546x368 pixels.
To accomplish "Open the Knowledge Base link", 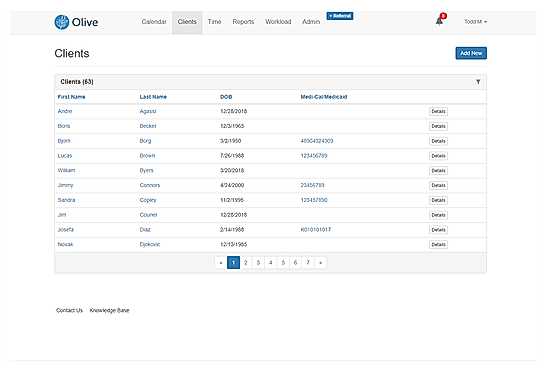I will click(109, 310).
